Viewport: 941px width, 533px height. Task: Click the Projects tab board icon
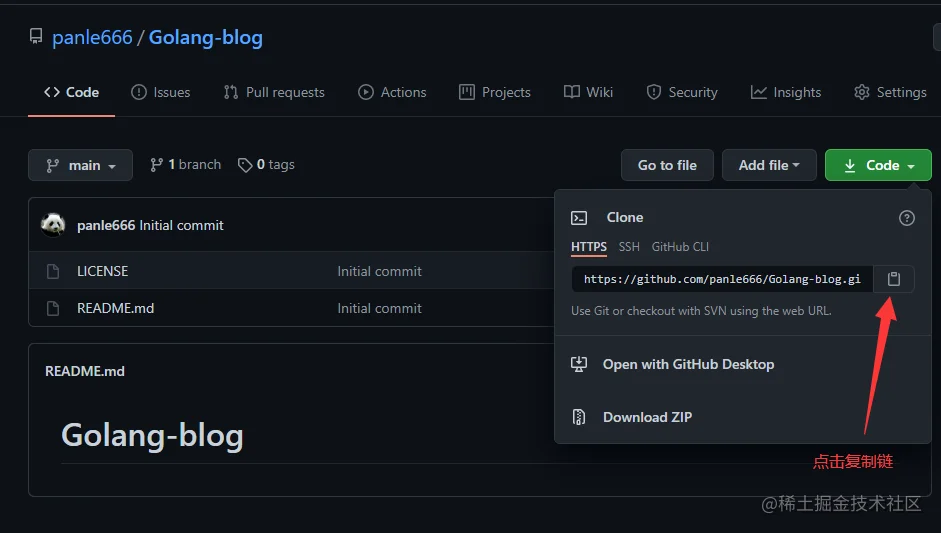click(467, 92)
